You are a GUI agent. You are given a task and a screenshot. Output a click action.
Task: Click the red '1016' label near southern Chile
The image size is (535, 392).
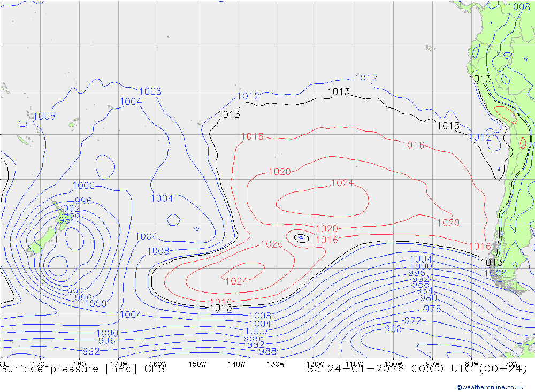point(480,247)
